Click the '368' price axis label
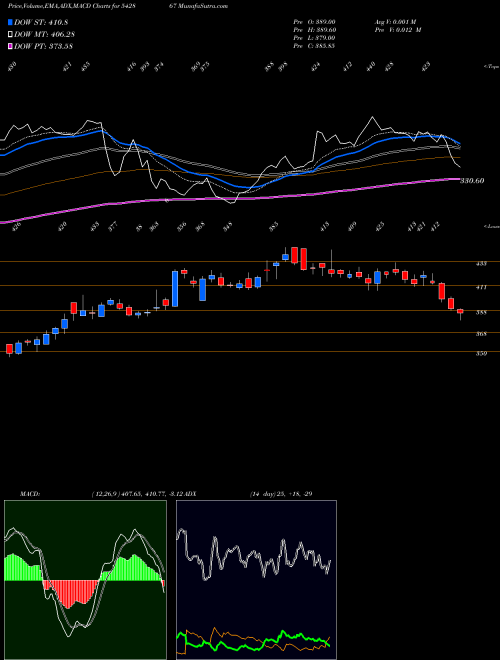Image resolution: width=500 pixels, height=660 pixels. pos(481,334)
